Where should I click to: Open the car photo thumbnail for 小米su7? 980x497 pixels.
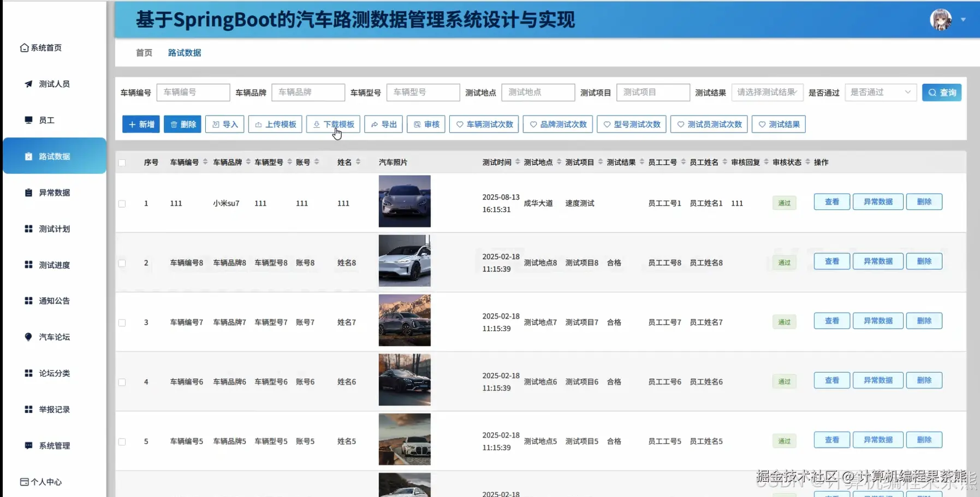(x=405, y=201)
